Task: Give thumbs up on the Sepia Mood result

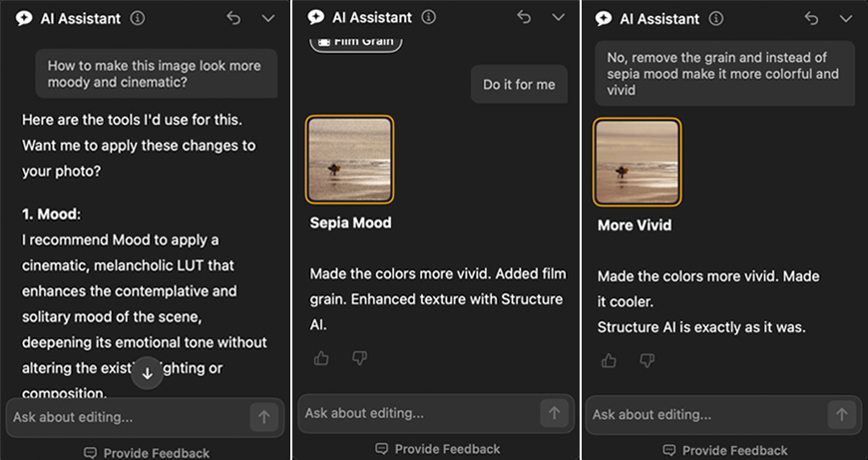Action: (321, 358)
